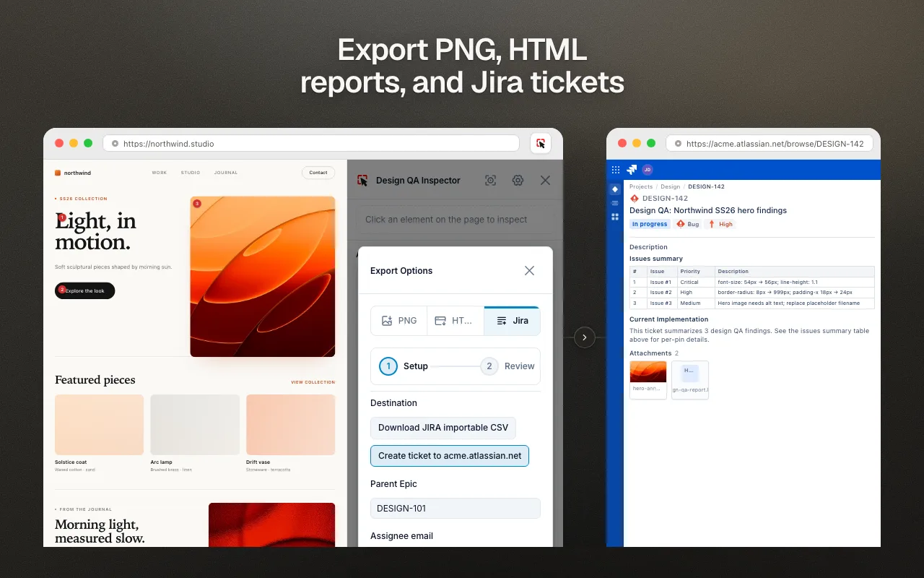924x578 pixels.
Task: Open the Jira app switcher grid icon
Action: point(616,170)
